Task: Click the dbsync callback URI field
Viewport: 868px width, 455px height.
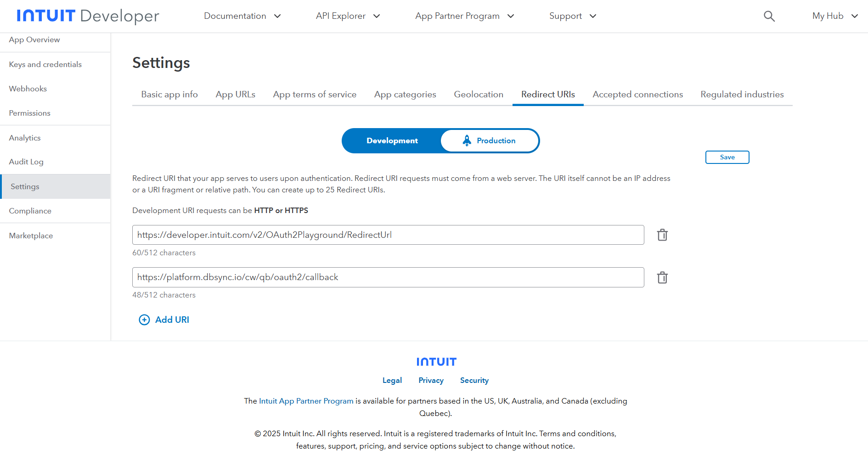Action: (x=388, y=277)
